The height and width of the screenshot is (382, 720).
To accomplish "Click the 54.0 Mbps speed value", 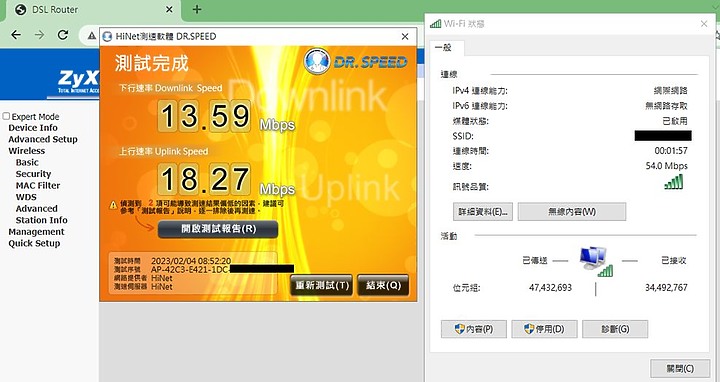I will coord(666,166).
